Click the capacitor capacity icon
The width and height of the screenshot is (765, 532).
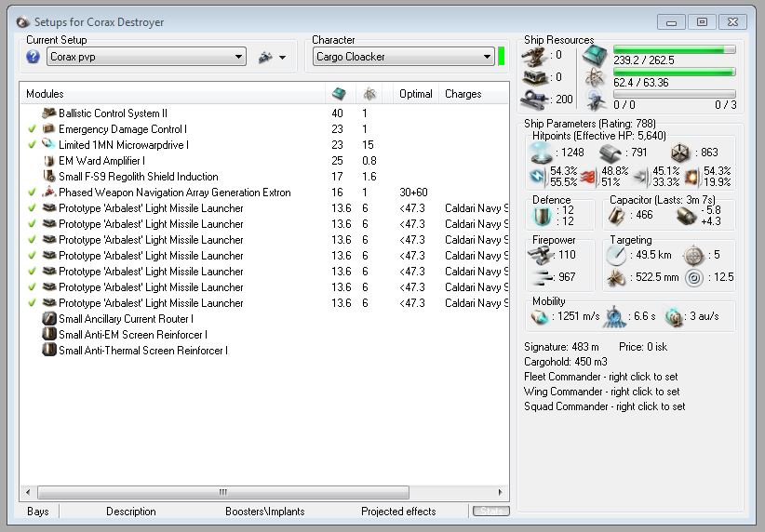(x=617, y=215)
